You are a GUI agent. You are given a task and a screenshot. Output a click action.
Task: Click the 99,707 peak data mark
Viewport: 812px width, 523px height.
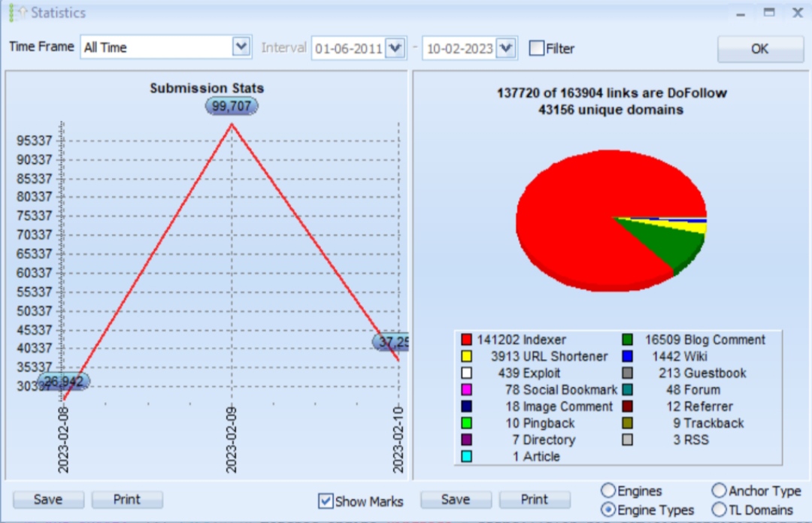[232, 106]
